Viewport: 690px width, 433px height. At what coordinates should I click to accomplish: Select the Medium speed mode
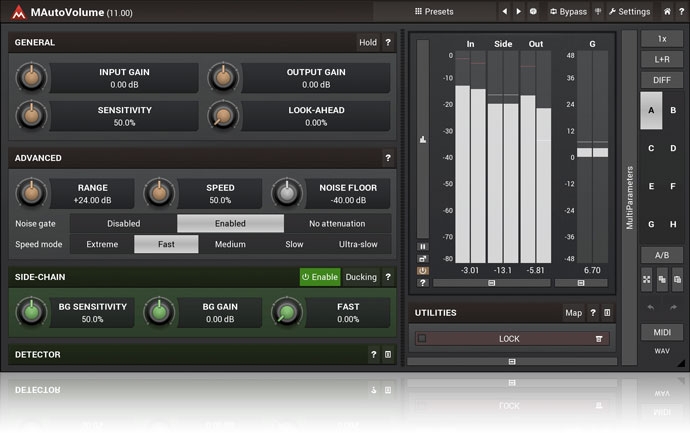point(230,244)
